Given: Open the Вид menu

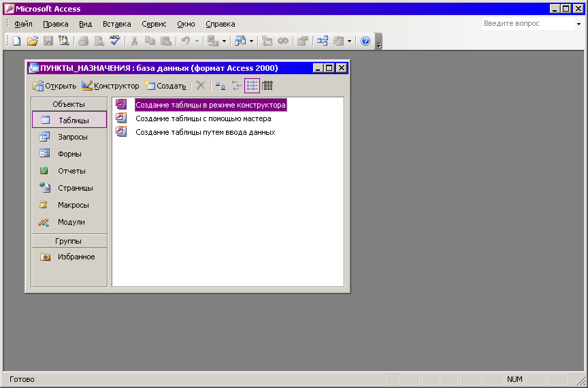Looking at the screenshot, I should 86,24.
